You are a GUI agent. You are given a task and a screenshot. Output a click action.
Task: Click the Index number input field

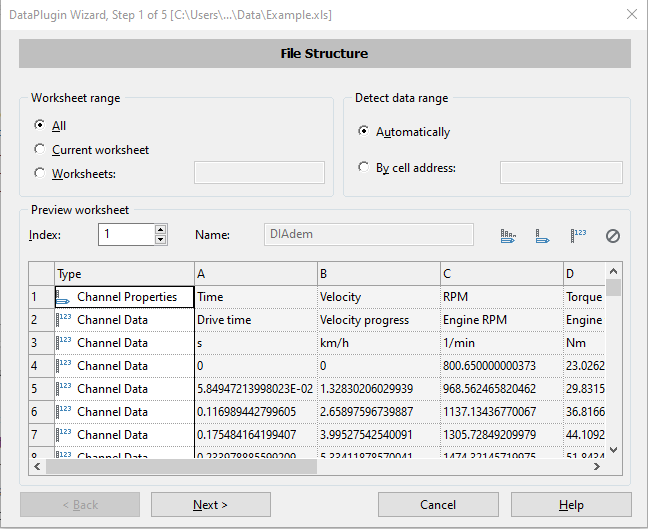tap(125, 234)
